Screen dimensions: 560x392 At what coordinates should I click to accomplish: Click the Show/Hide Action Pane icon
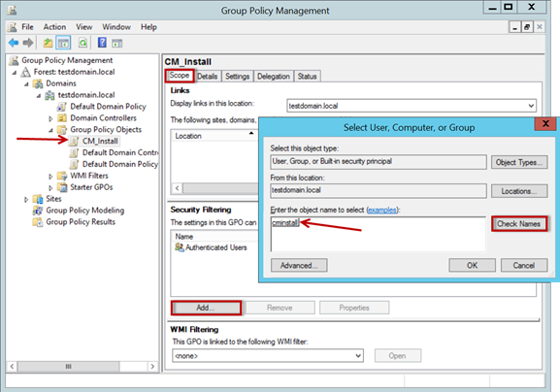pos(117,44)
